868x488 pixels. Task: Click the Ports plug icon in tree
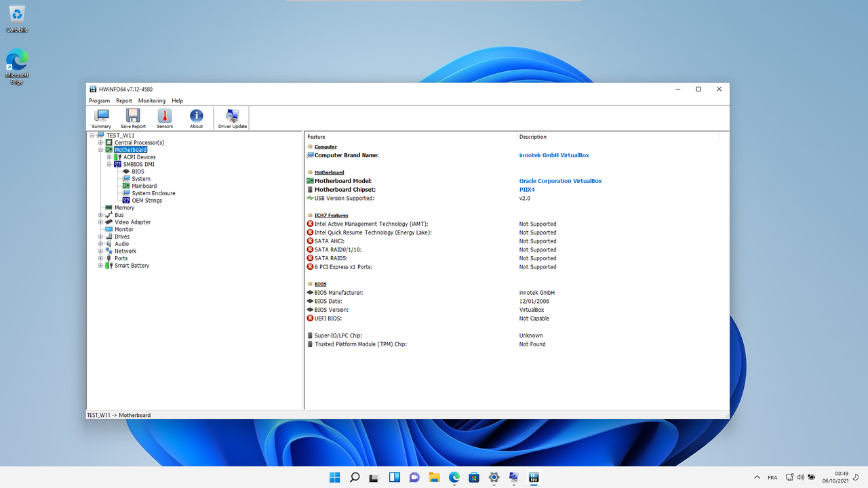[109, 258]
